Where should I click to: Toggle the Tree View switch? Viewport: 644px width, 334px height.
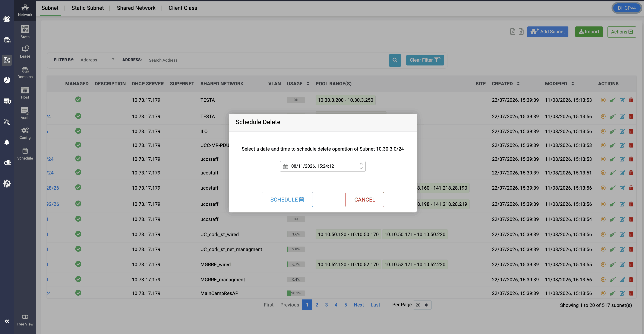(25, 317)
